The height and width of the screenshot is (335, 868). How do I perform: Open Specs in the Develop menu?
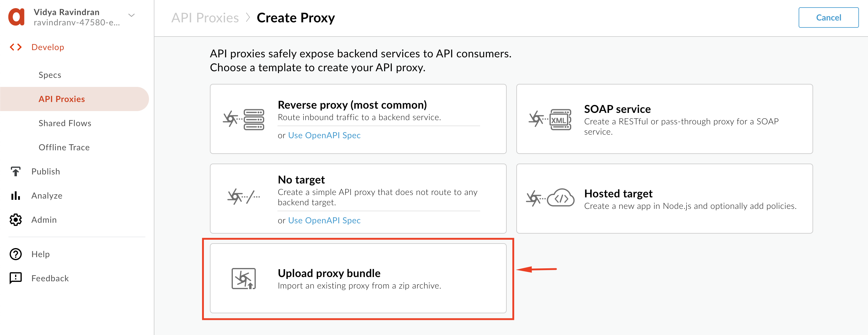(50, 75)
